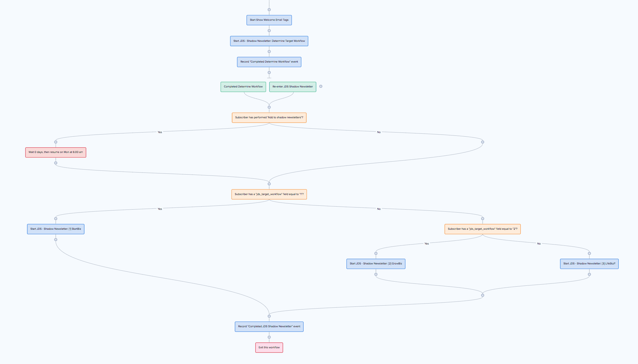Click the 'Exit this workflow' button
Image resolution: width=638 pixels, height=364 pixels.
[269, 347]
